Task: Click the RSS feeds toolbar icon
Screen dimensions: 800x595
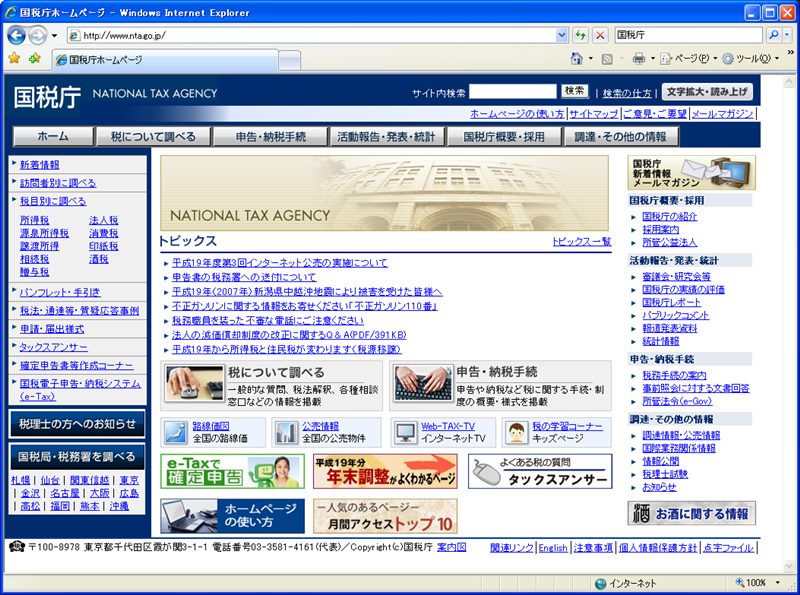Action: point(607,59)
